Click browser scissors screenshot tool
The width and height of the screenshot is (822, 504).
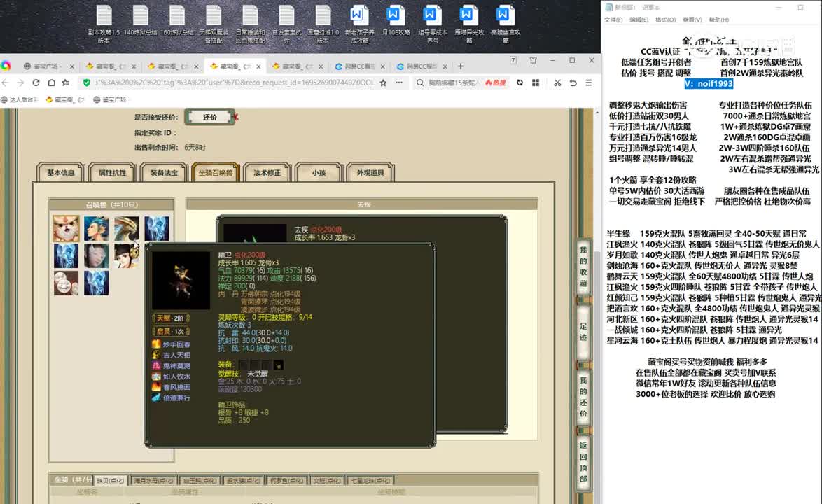point(557,83)
